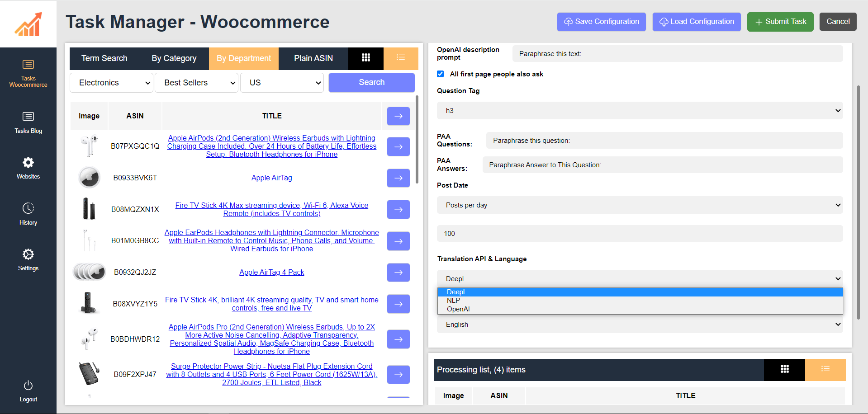Add Apple AirTag B0933BVK6T via arrow
Image resolution: width=868 pixels, height=414 pixels.
click(398, 178)
